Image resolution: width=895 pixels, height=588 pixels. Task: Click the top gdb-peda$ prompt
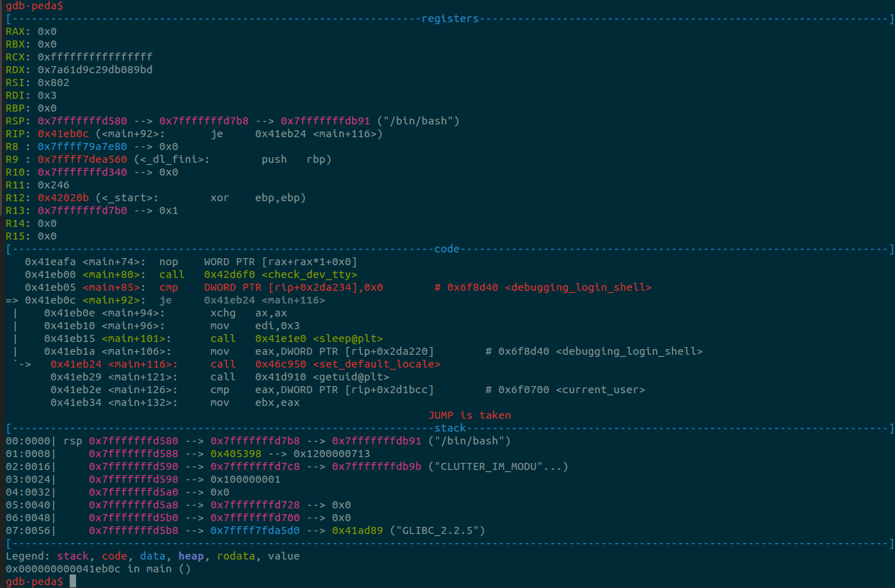coord(34,6)
